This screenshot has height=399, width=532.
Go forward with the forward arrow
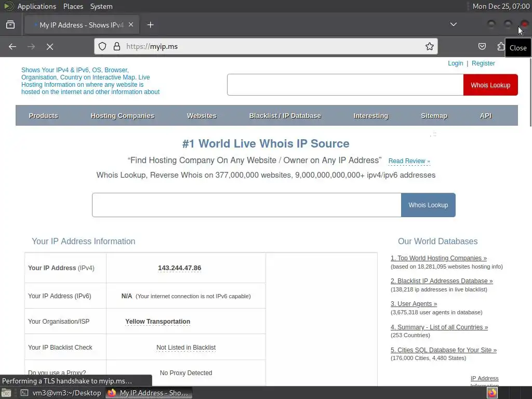[31, 46]
